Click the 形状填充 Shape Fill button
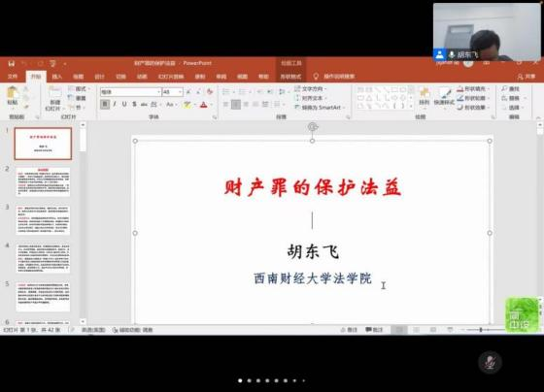This screenshot has height=392, width=544. pyautogui.click(x=472, y=88)
